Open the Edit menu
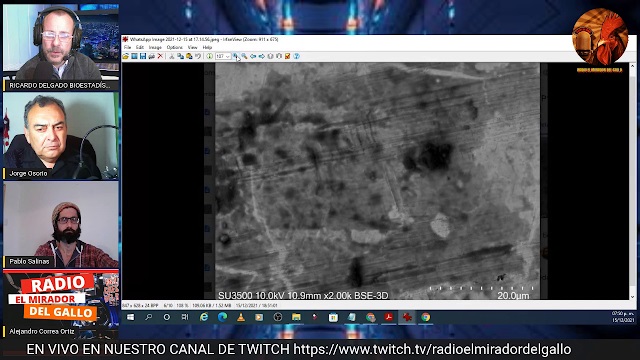Screen dimensions: 640x360 [140, 47]
